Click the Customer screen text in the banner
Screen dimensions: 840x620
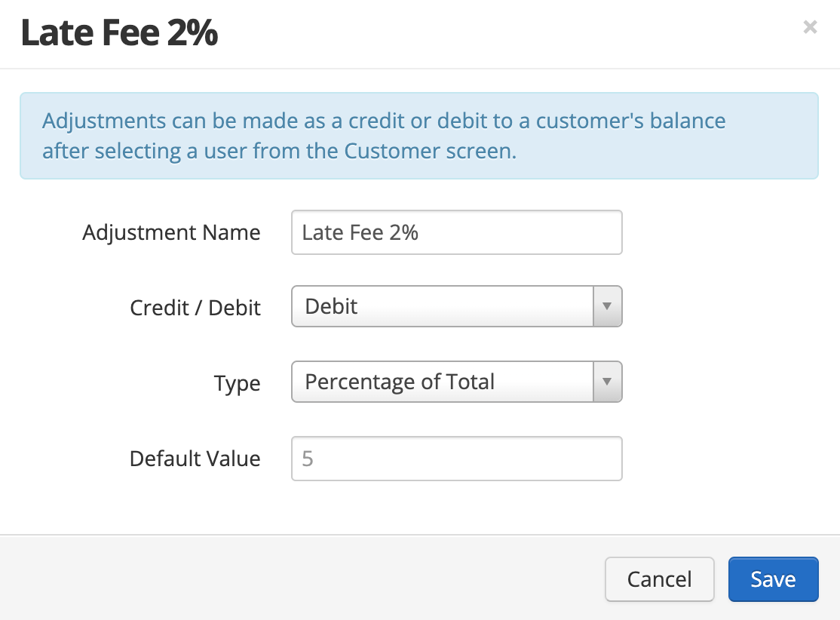[x=430, y=151]
